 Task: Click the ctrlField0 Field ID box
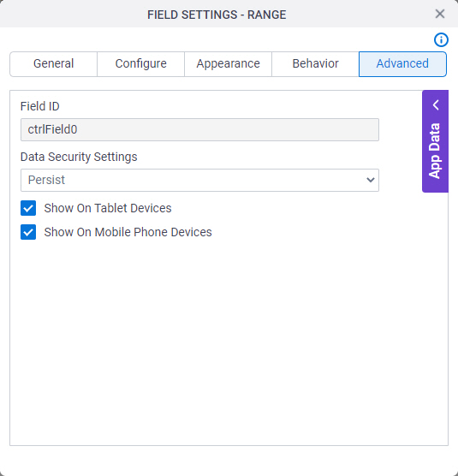pos(199,129)
